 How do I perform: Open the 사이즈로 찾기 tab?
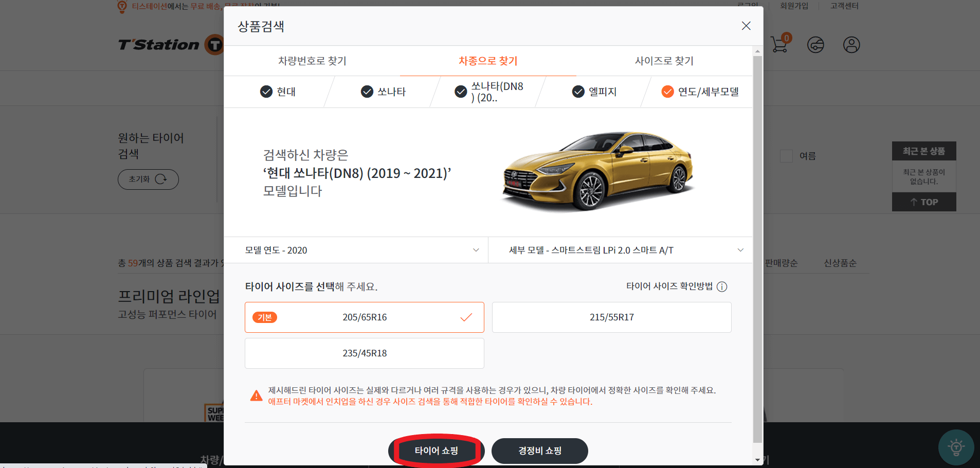(664, 61)
